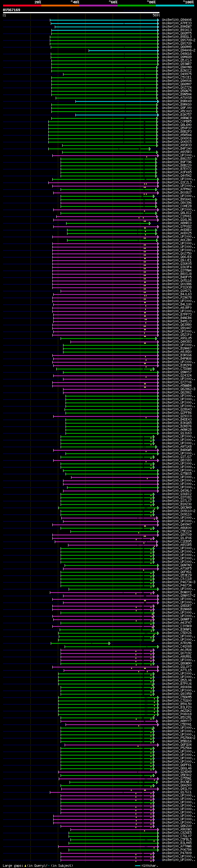
Task: Open hit UniRef100_C1MV61
Action: click(x=176, y=216)
